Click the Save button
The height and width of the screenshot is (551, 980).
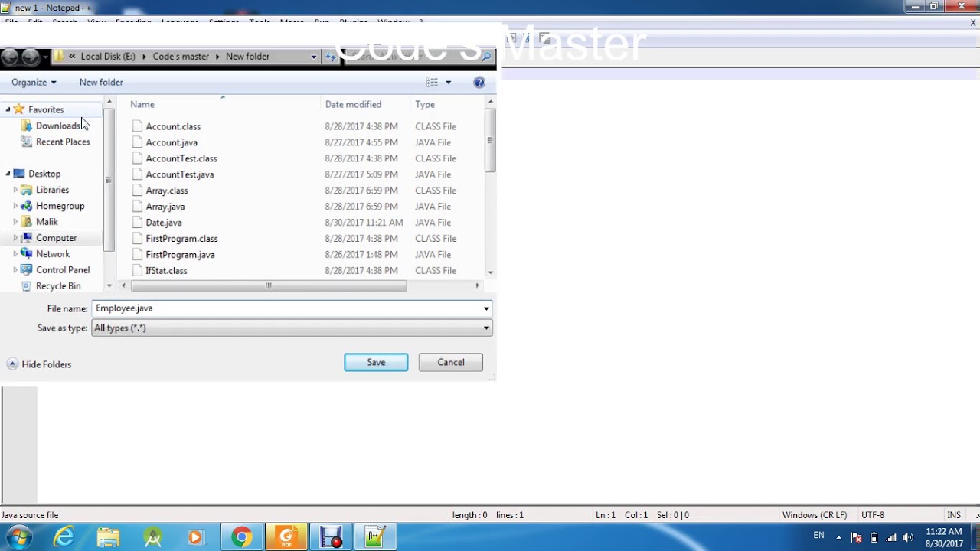[x=376, y=362]
